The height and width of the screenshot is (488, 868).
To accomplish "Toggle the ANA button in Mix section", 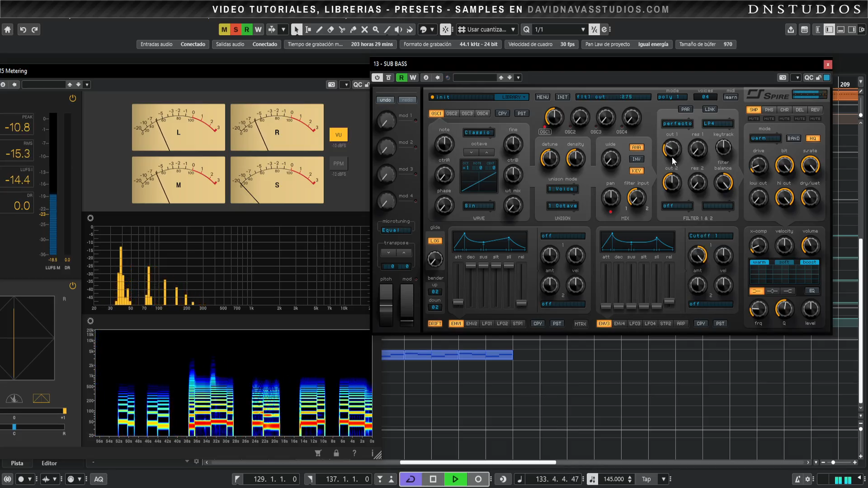I will pos(636,147).
